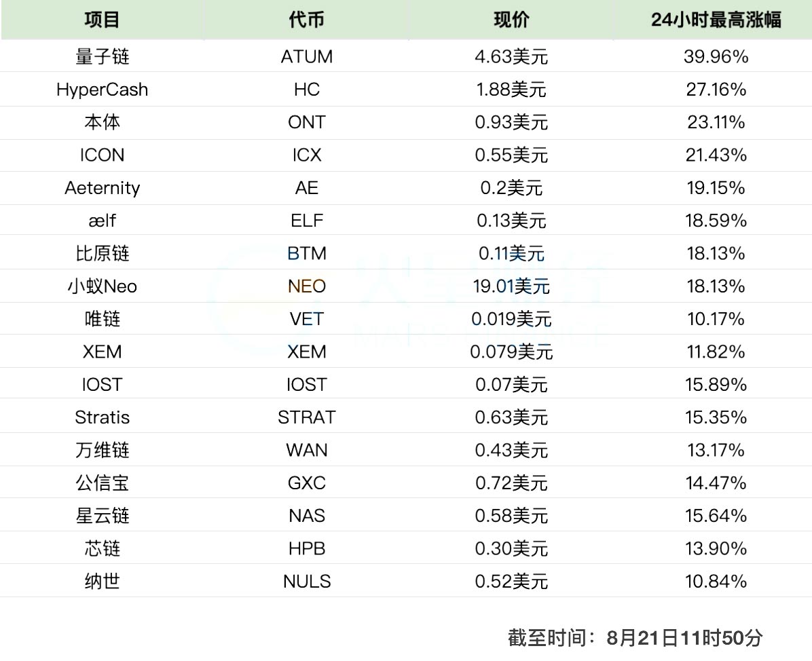Select the 小蚁Neo project cell
812x661 pixels.
[102, 286]
